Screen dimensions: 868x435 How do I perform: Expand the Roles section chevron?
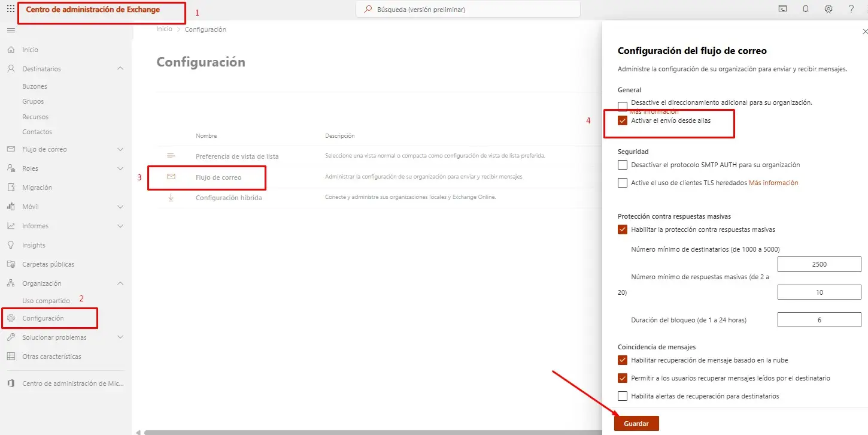click(x=120, y=168)
